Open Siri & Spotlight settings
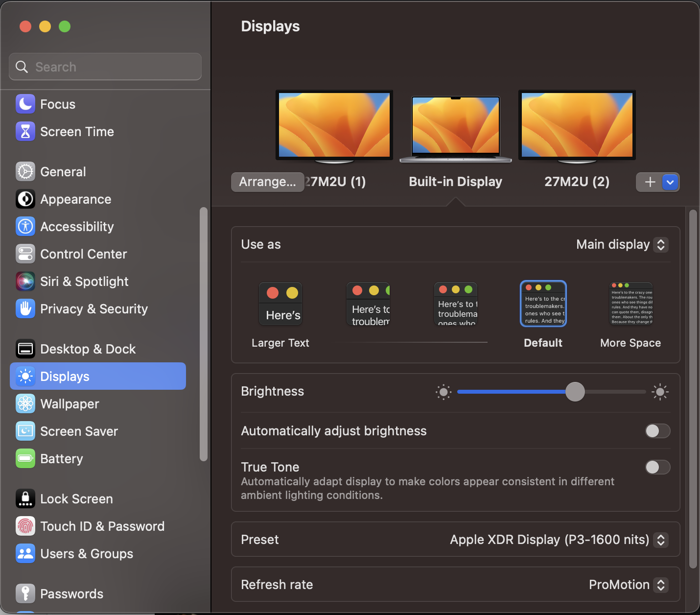The height and width of the screenshot is (615, 700). pos(84,282)
